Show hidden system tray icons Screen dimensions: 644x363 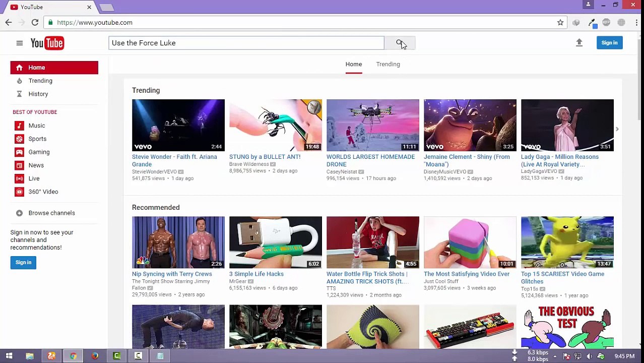point(554,356)
